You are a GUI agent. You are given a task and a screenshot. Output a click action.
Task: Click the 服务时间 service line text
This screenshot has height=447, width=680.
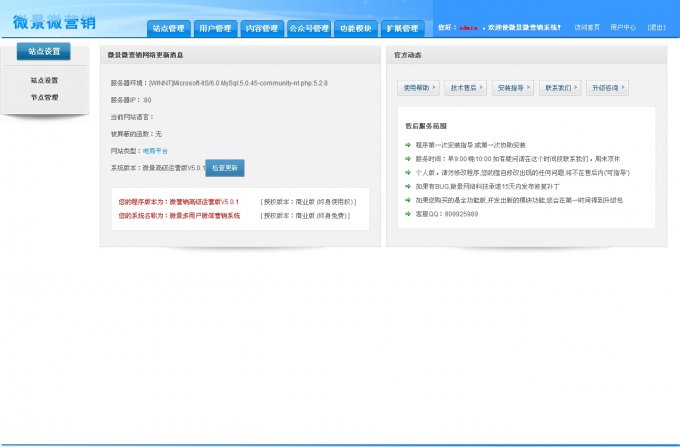(x=518, y=159)
